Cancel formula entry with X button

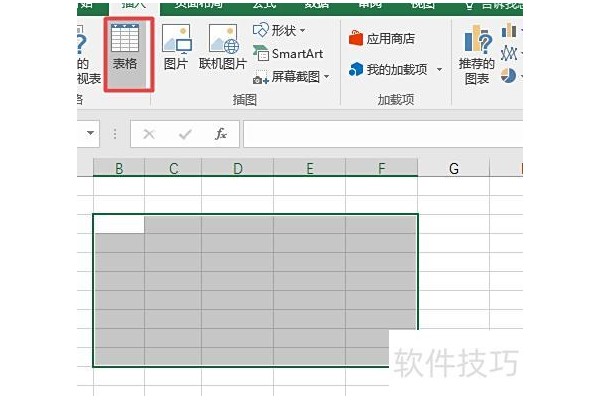(x=149, y=134)
